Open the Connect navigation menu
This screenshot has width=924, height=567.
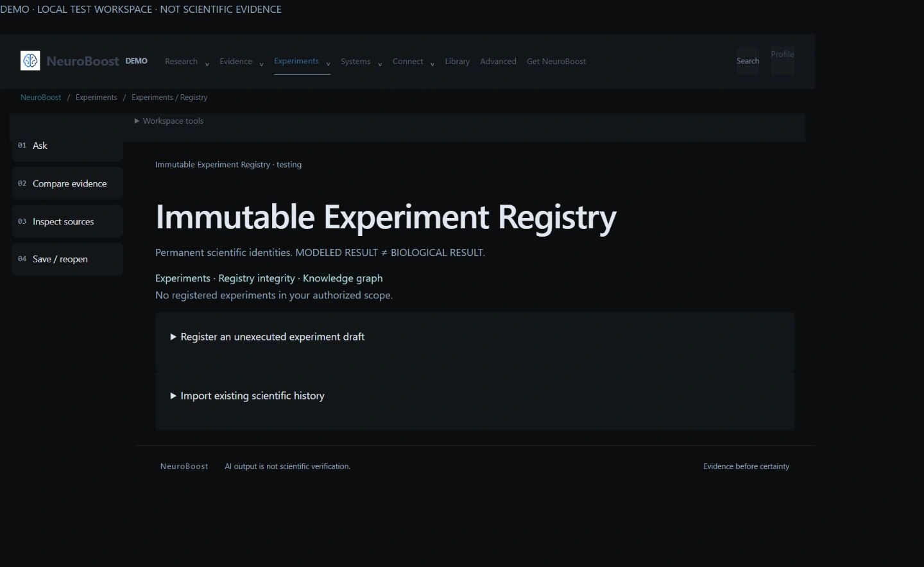[407, 62]
